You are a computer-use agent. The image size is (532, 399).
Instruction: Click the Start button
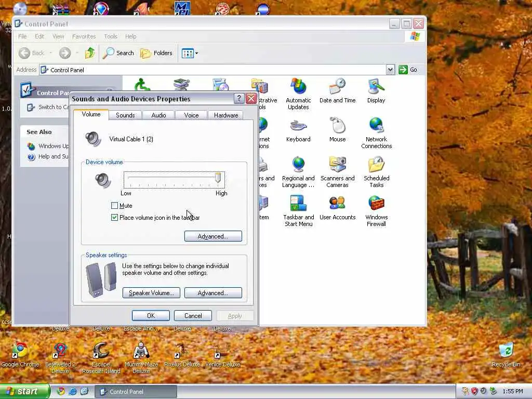(24, 391)
